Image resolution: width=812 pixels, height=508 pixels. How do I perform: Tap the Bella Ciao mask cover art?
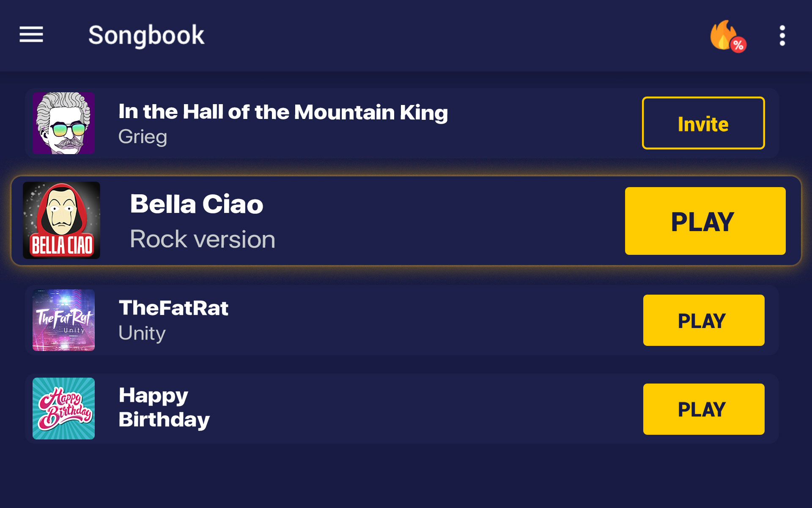pyautogui.click(x=61, y=221)
